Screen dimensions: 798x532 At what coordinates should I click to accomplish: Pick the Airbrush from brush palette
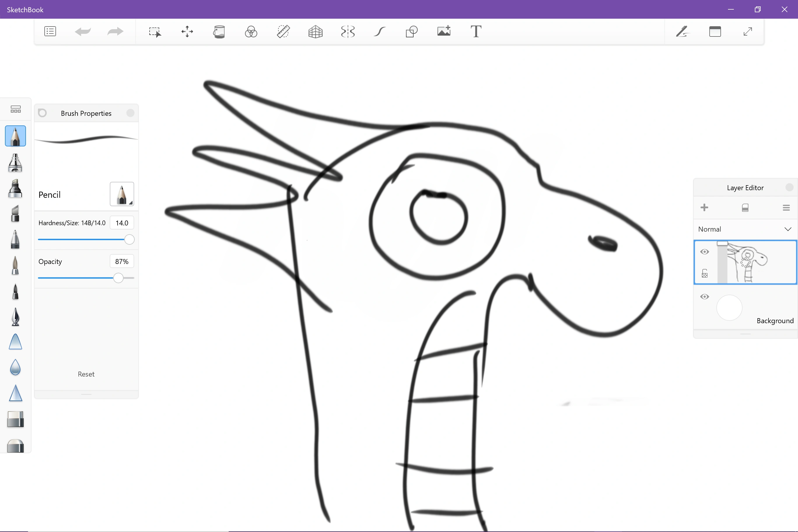click(15, 162)
